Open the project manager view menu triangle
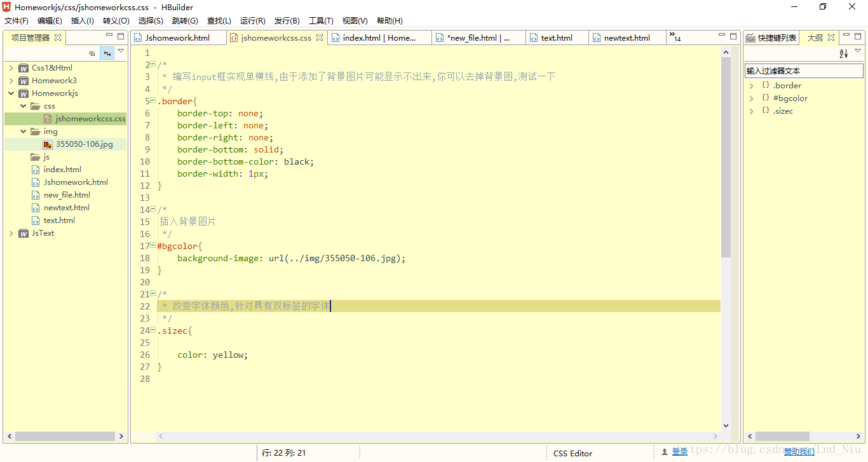 [121, 51]
